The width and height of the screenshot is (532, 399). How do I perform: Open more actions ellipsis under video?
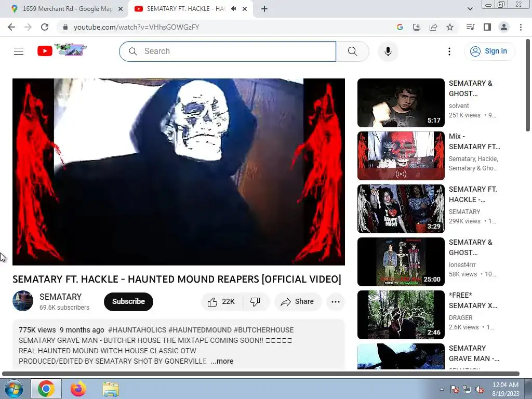pyautogui.click(x=336, y=302)
